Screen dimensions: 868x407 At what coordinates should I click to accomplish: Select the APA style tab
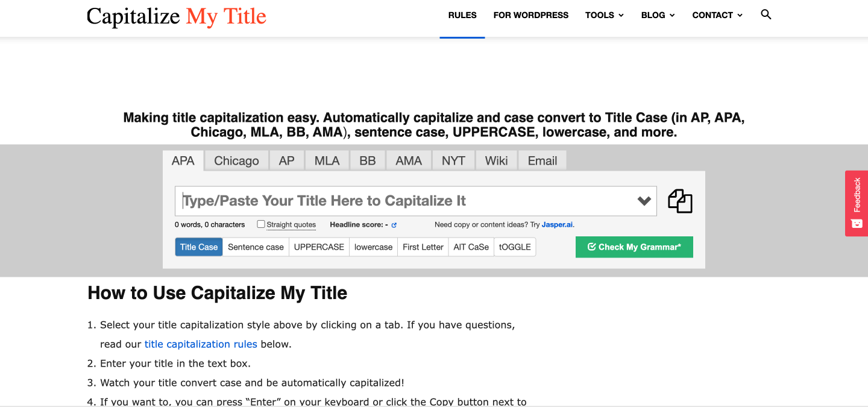click(x=183, y=160)
